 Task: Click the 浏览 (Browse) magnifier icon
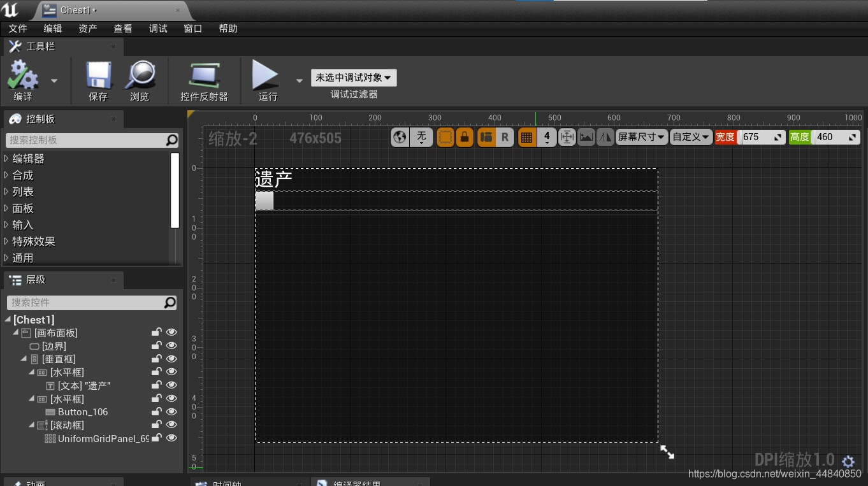[x=140, y=75]
